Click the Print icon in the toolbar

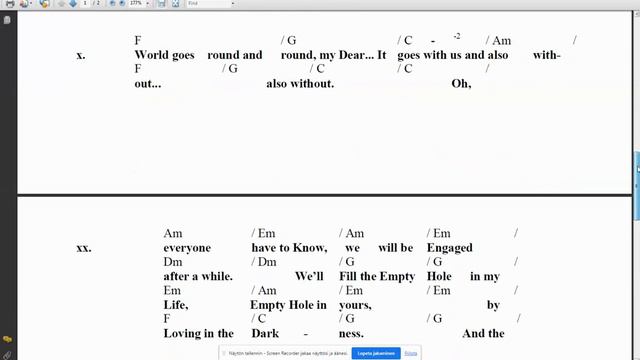pyautogui.click(x=10, y=4)
